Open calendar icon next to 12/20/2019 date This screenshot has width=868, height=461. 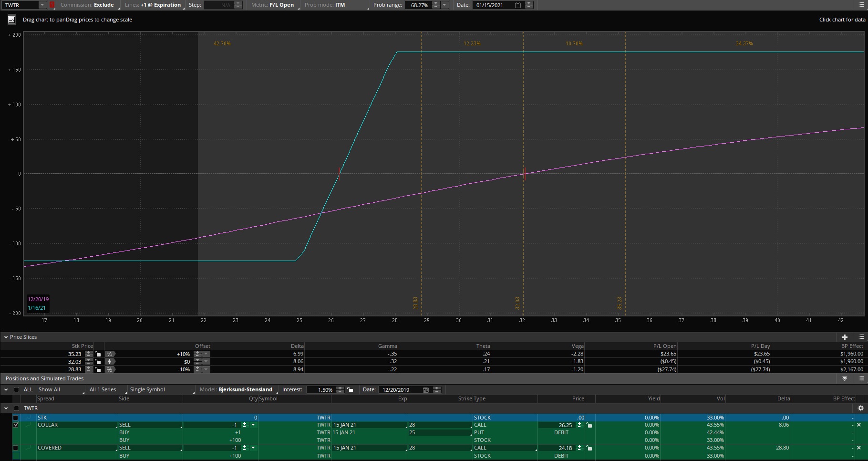426,390
